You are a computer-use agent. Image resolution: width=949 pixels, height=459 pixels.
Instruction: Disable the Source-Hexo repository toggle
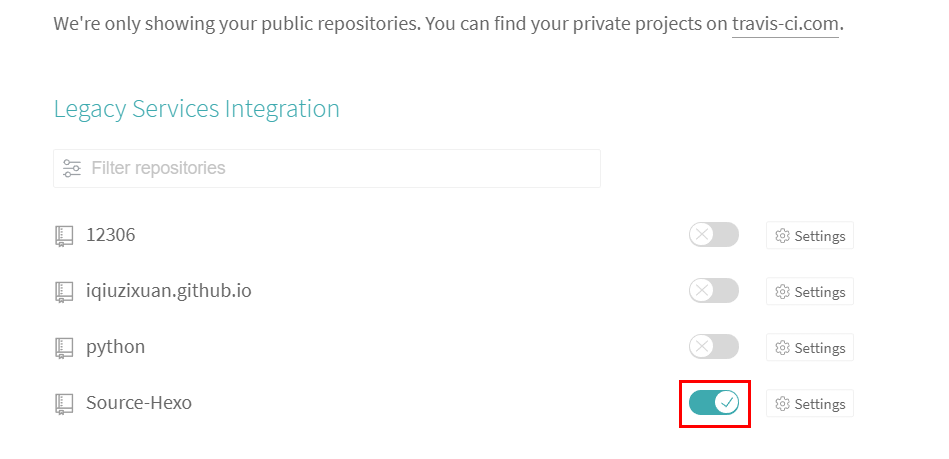click(713, 403)
